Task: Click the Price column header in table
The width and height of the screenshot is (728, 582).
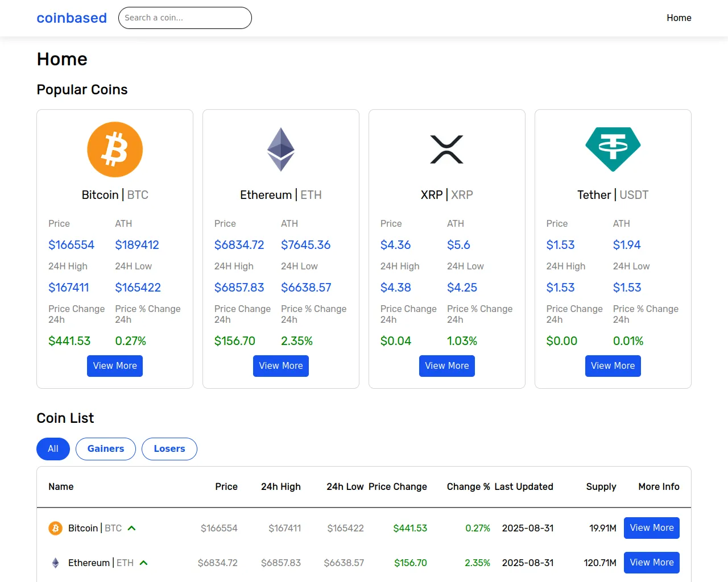Action: [226, 487]
